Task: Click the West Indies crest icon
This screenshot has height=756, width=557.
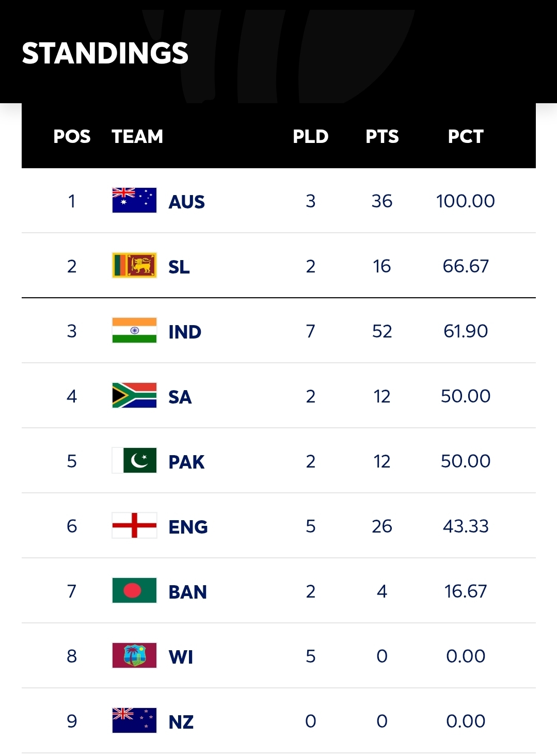Action: (134, 655)
